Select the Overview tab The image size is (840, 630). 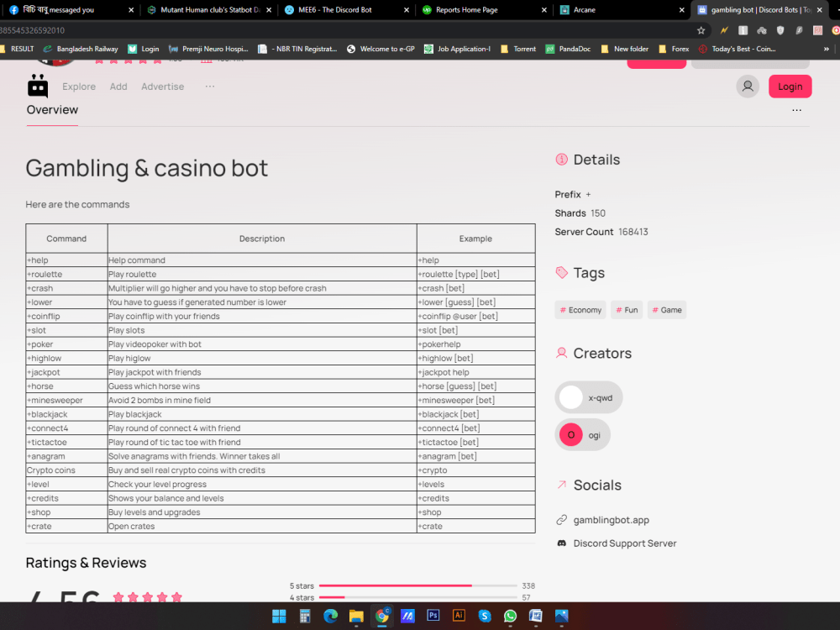click(52, 110)
